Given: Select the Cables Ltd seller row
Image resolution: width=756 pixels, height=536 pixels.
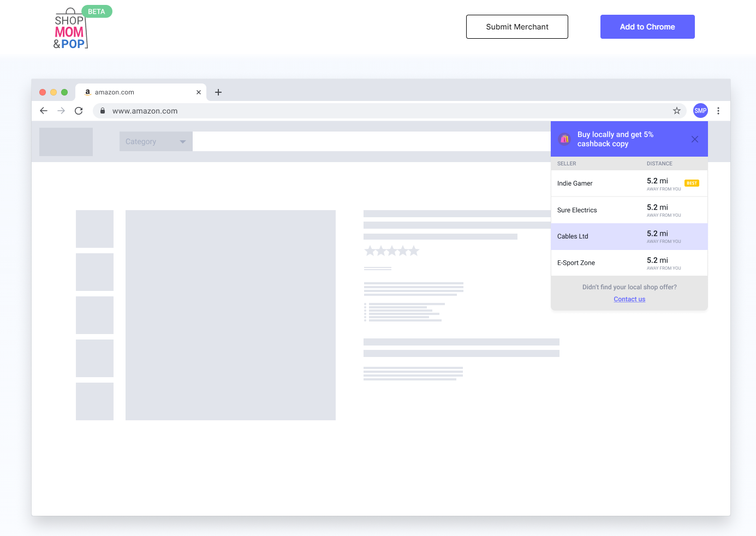Looking at the screenshot, I should pyautogui.click(x=629, y=236).
